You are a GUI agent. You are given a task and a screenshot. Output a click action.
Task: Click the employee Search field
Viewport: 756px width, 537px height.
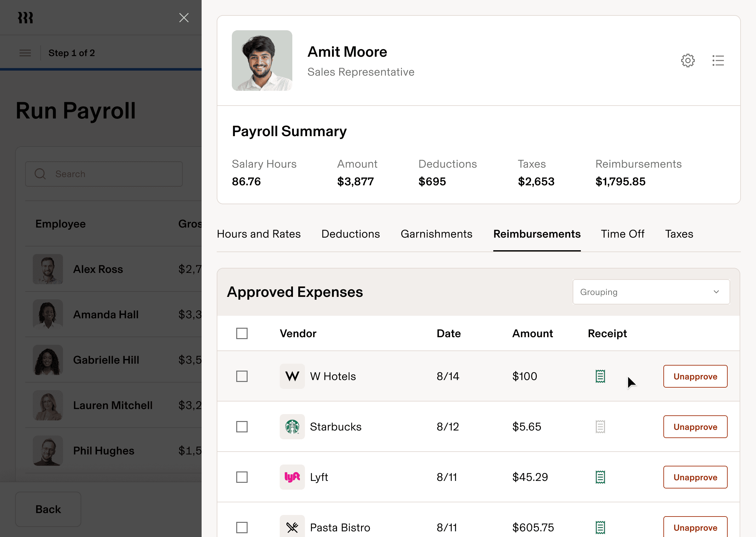click(x=104, y=174)
